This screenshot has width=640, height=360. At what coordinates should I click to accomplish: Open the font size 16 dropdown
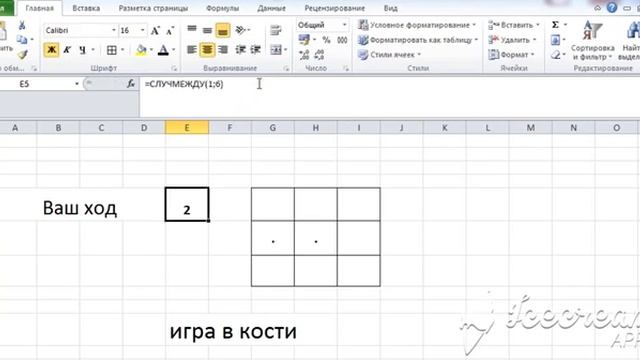pos(142,30)
